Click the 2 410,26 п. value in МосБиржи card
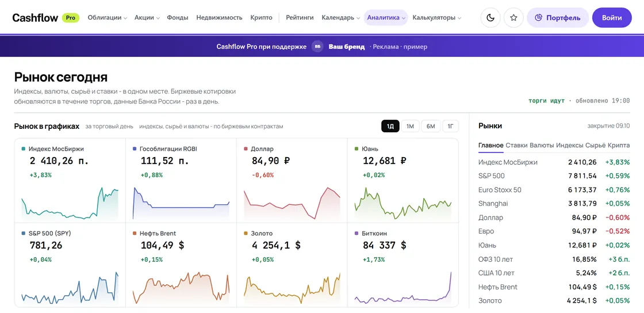Viewport: 644px width, 313px height. [x=59, y=161]
